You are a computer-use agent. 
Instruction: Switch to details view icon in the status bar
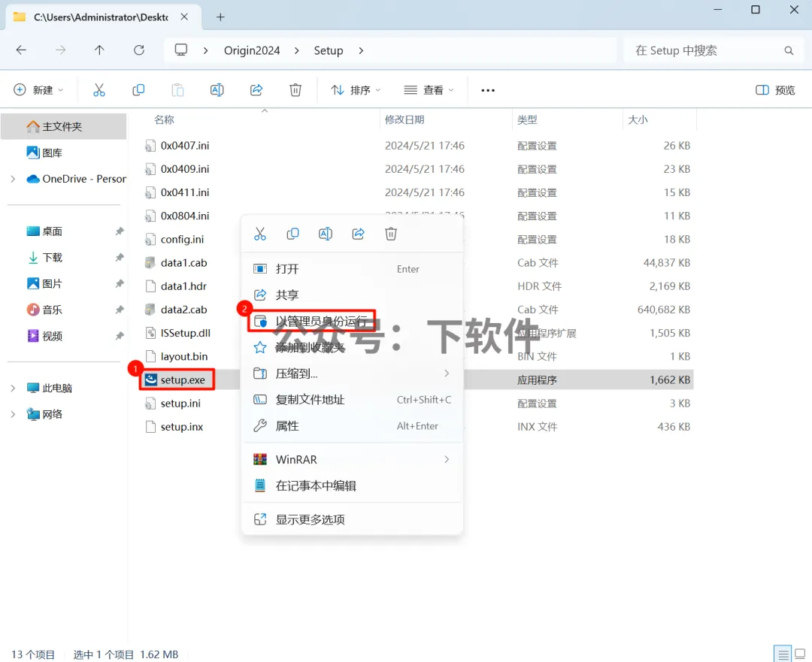coord(783,654)
